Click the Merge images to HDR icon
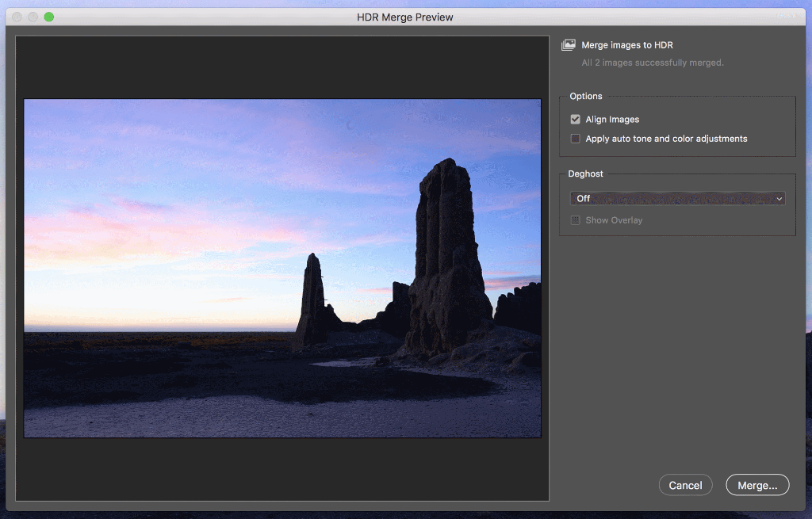This screenshot has width=812, height=519. coord(567,45)
